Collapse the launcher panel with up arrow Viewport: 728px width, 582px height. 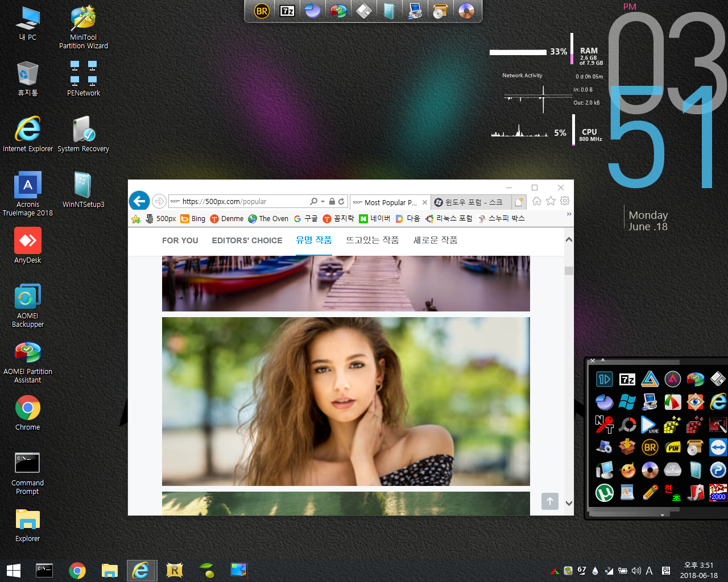603,360
